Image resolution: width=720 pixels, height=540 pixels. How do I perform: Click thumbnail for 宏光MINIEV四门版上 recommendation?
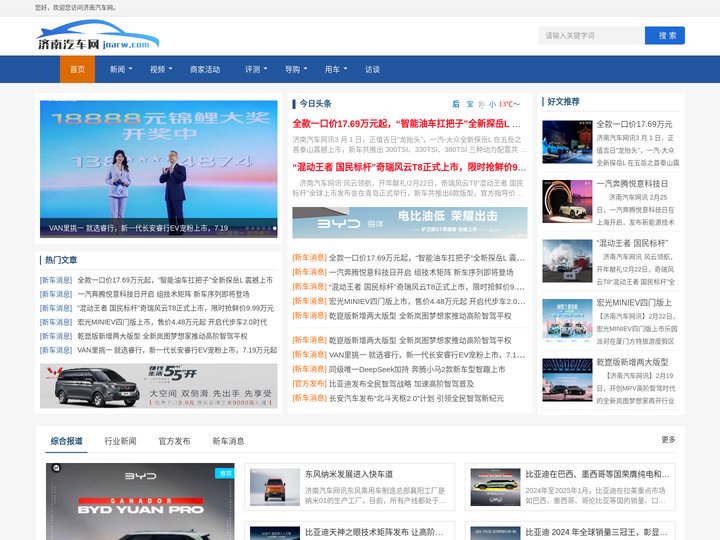pyautogui.click(x=567, y=321)
